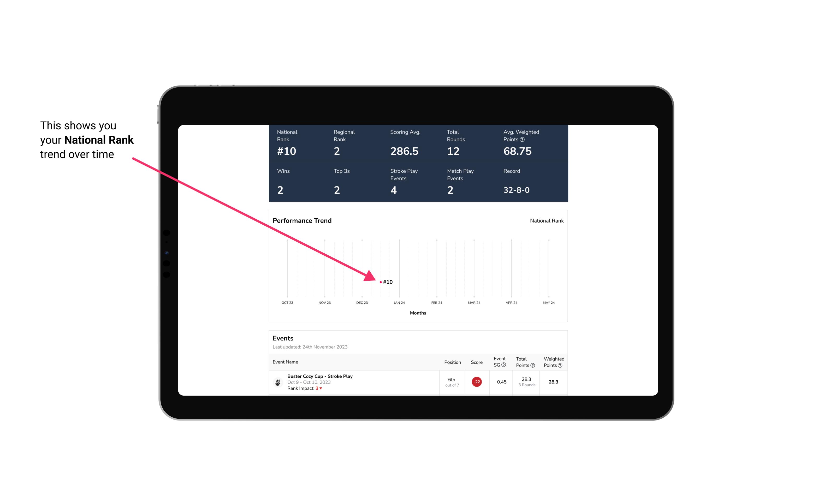Viewport: 830px width, 504px height.
Task: Click the Performance Trend section title
Action: tap(302, 220)
